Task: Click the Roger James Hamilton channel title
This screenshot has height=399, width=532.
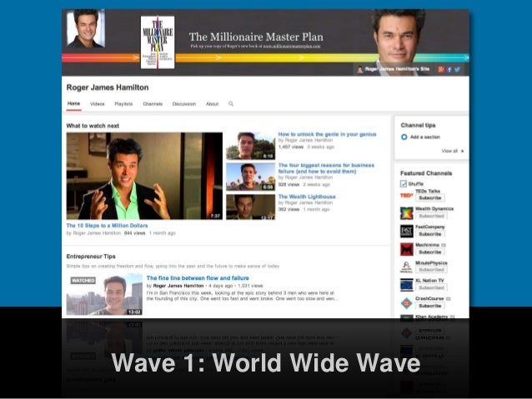Action: click(x=108, y=87)
